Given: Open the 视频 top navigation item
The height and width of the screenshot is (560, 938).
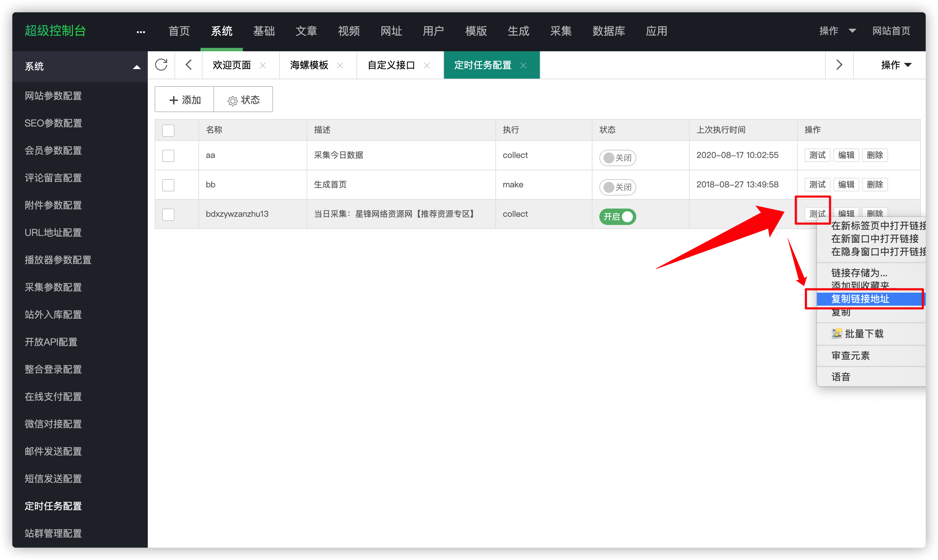Looking at the screenshot, I should 349,31.
